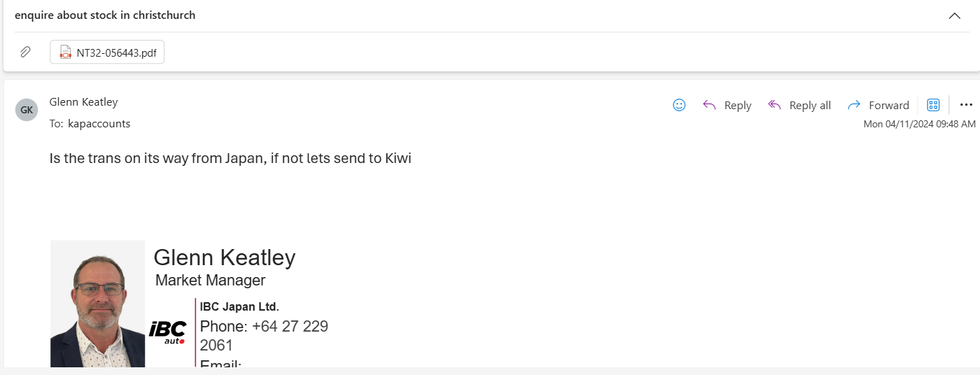Click the Mon 04/11/2024 09:48 AM timestamp

[919, 124]
